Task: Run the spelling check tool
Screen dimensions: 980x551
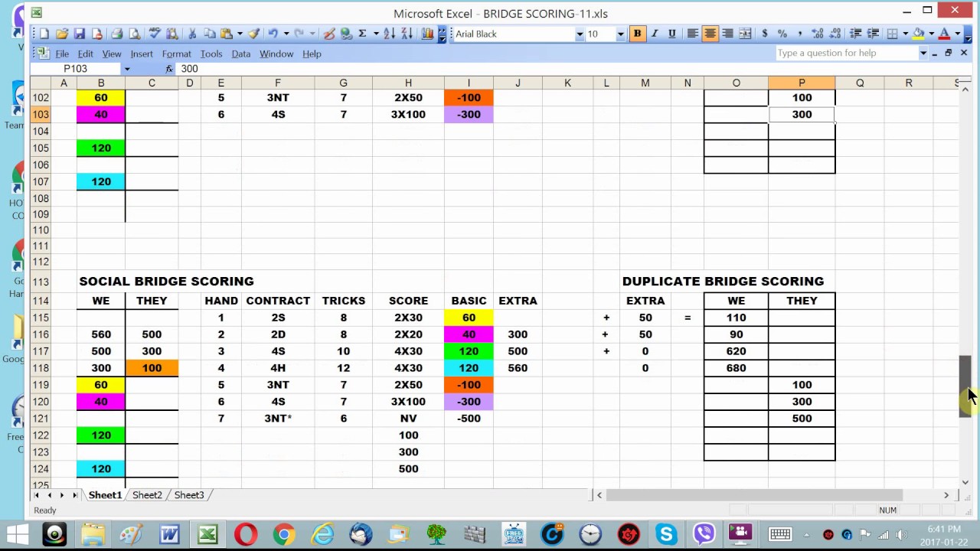Action: coord(153,34)
